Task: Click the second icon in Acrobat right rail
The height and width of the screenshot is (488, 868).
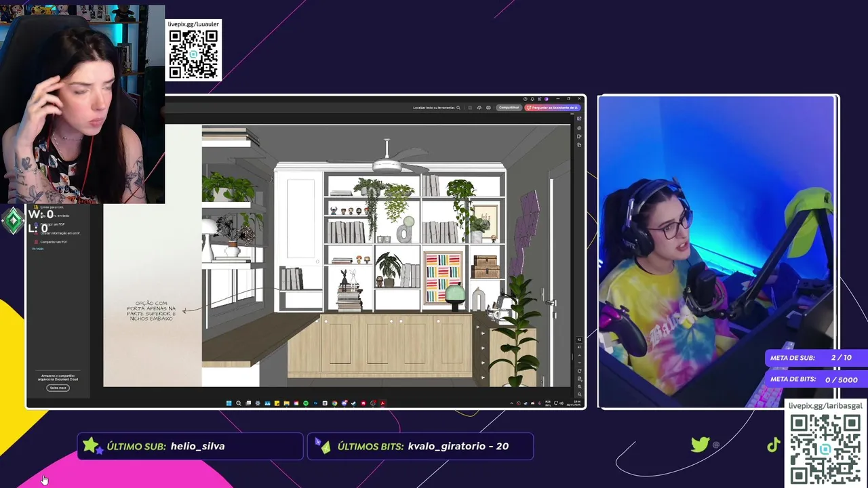Action: (579, 128)
